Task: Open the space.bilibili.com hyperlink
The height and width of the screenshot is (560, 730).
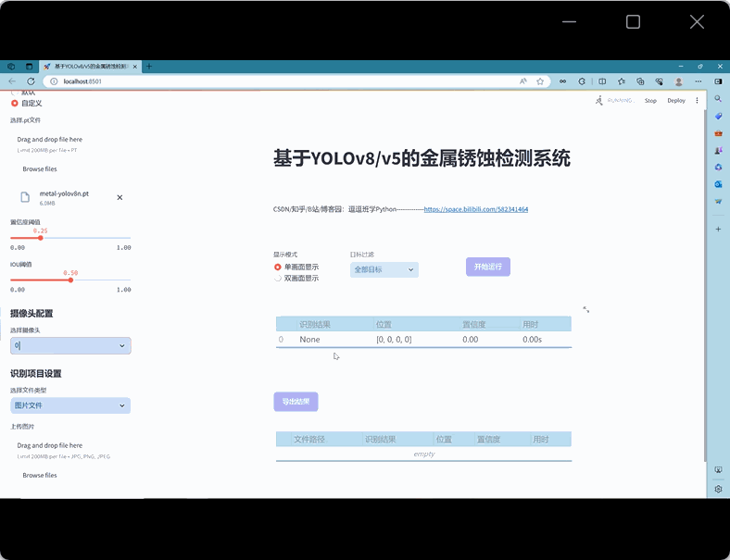Action: (476, 209)
